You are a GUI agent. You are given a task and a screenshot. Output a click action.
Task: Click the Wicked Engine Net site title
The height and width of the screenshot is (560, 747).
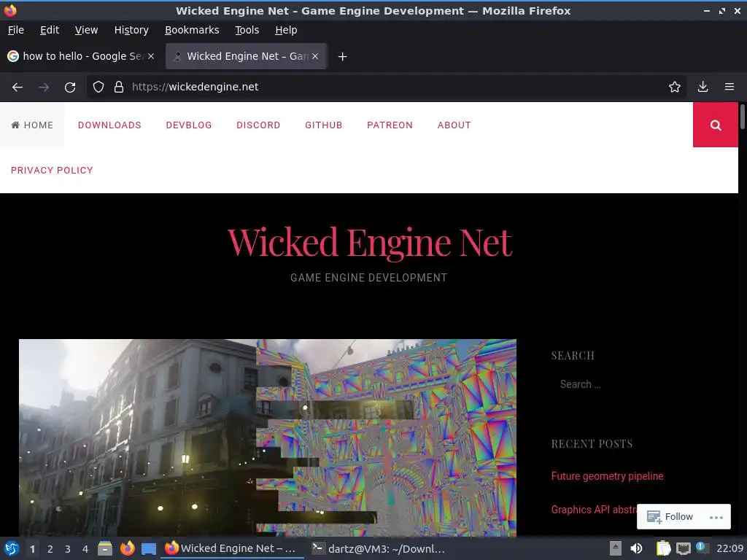[370, 242]
